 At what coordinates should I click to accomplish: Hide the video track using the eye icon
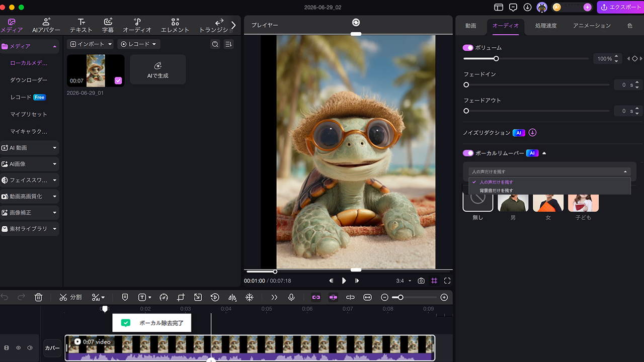pos(18,347)
